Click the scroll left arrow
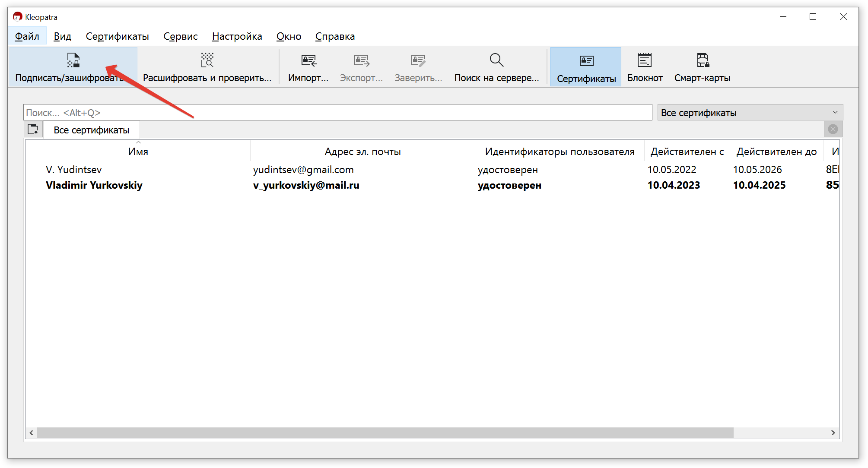This screenshot has height=468, width=868. coord(32,433)
